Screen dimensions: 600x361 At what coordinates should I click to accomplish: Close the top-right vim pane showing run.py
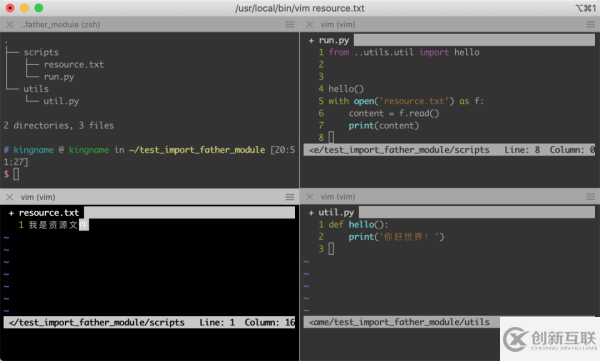click(310, 25)
